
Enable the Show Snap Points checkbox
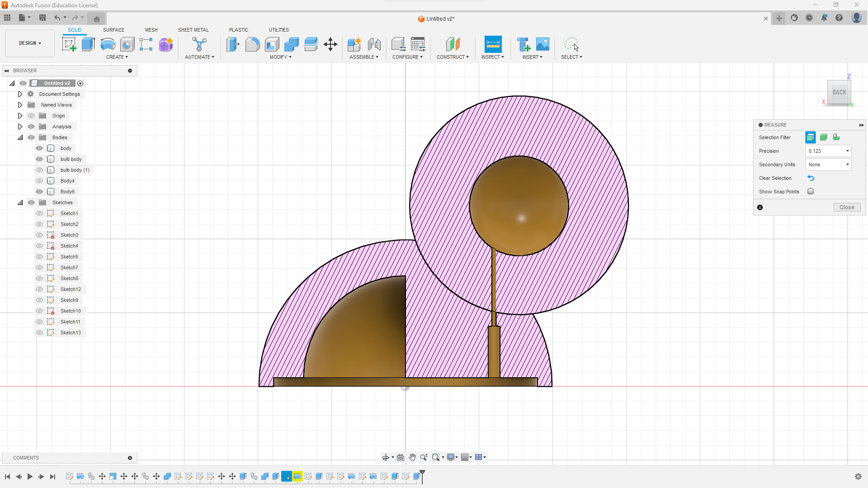(x=811, y=192)
